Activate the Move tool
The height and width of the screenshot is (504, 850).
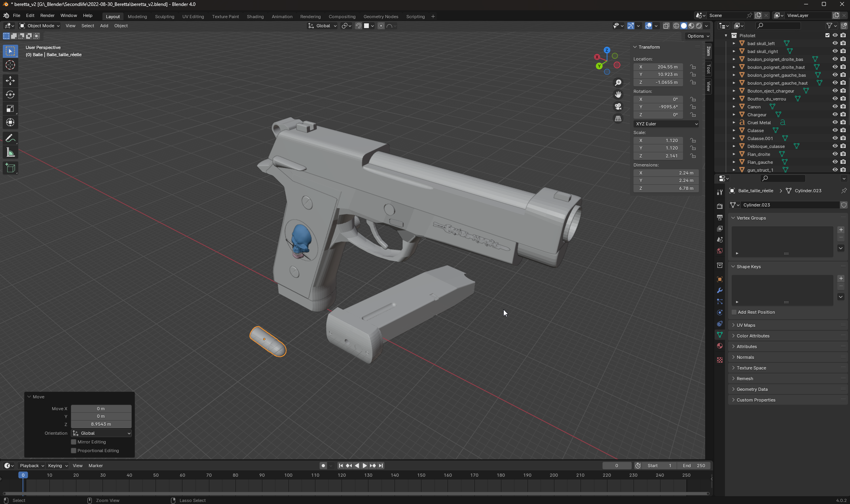point(10,81)
